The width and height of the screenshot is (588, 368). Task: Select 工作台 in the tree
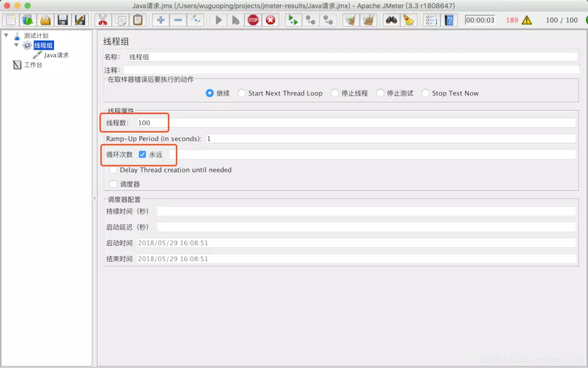click(33, 65)
